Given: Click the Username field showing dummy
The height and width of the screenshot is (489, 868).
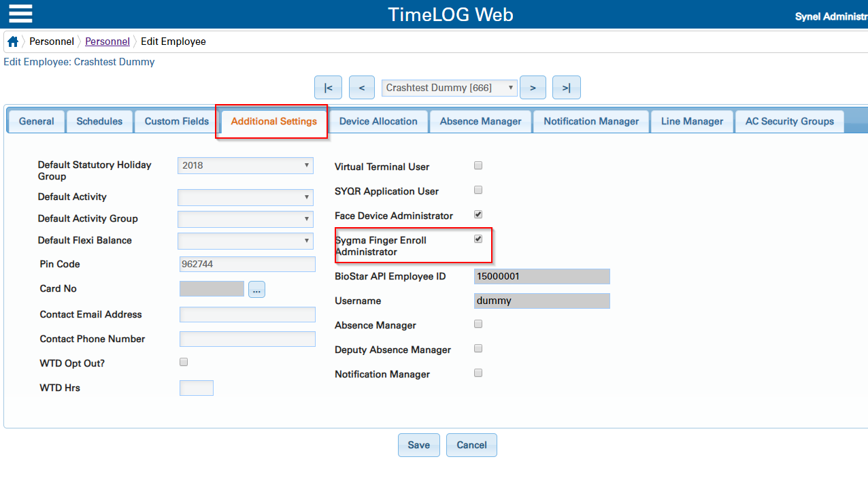Looking at the screenshot, I should click(542, 301).
